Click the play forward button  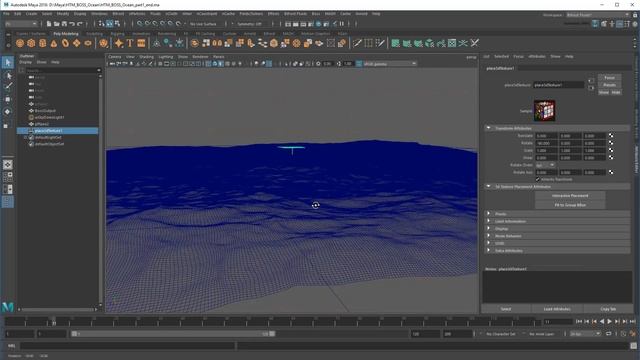click(x=609, y=322)
